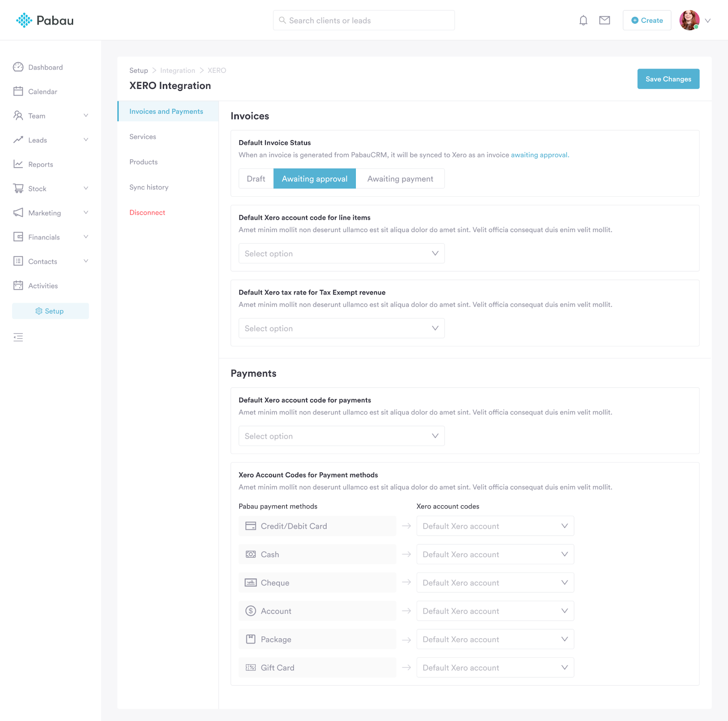Open the mail envelope icon
The image size is (728, 721).
pyautogui.click(x=605, y=20)
